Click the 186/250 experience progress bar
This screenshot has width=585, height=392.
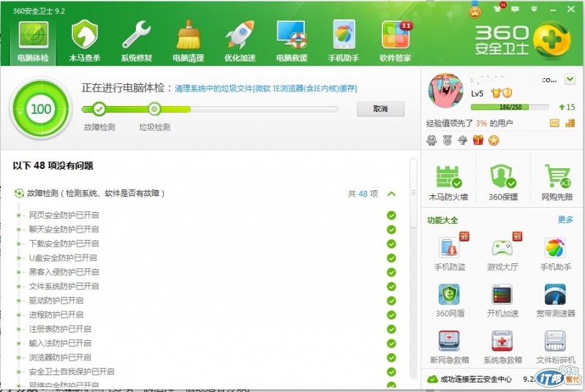point(509,107)
